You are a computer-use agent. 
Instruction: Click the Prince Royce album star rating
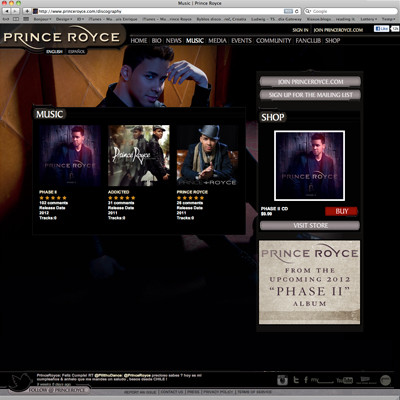point(190,198)
